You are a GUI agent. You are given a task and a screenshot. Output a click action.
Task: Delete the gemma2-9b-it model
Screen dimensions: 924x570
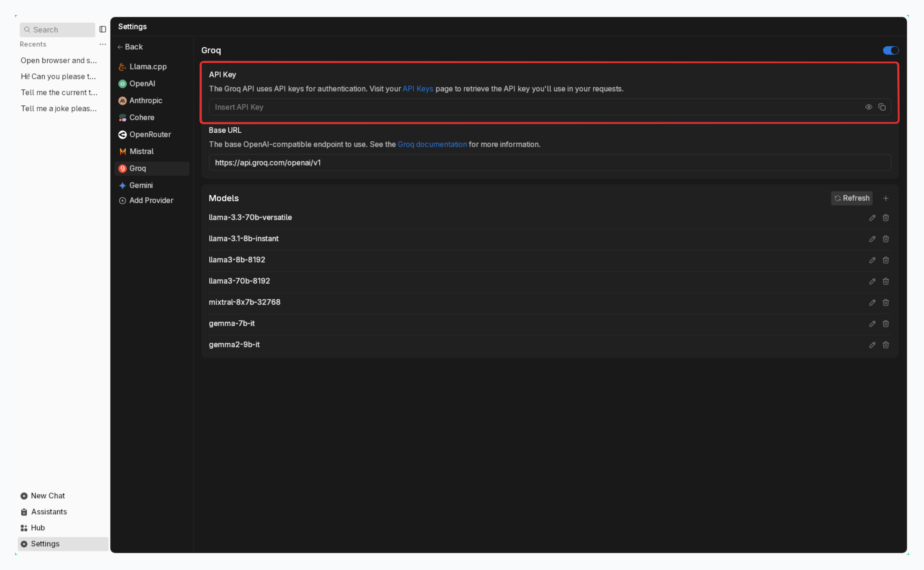[x=886, y=345]
